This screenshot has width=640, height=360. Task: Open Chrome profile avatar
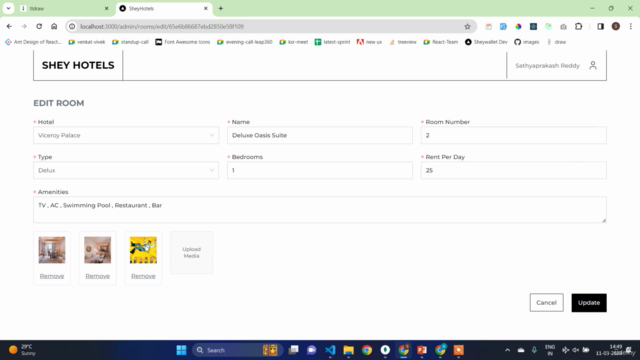coord(616,27)
